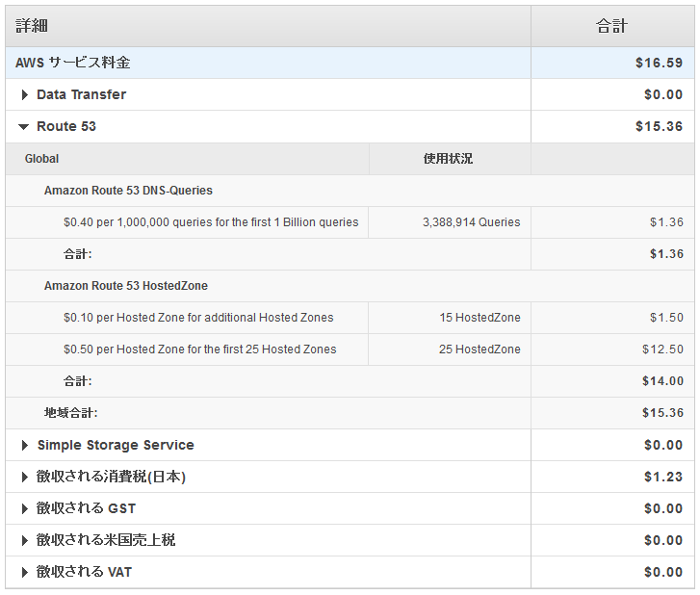Expand the Simple Storage Service triangle

pyautogui.click(x=25, y=445)
